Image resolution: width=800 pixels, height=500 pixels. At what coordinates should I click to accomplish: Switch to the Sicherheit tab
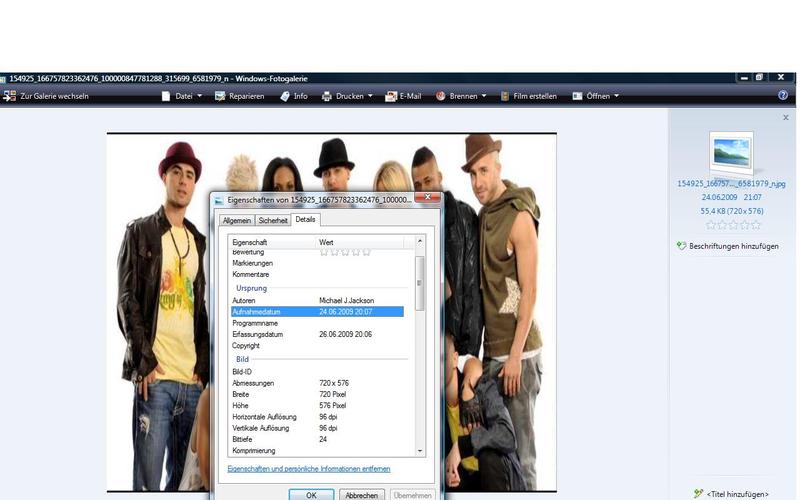273,220
